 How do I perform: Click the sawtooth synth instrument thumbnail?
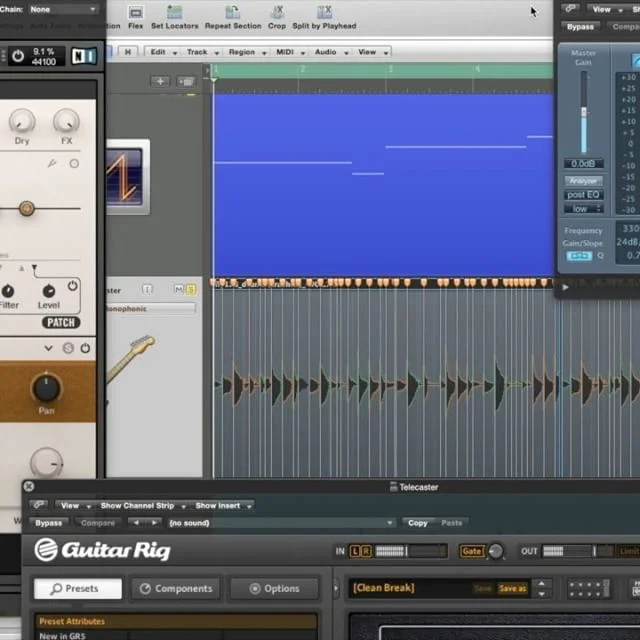pyautogui.click(x=128, y=177)
